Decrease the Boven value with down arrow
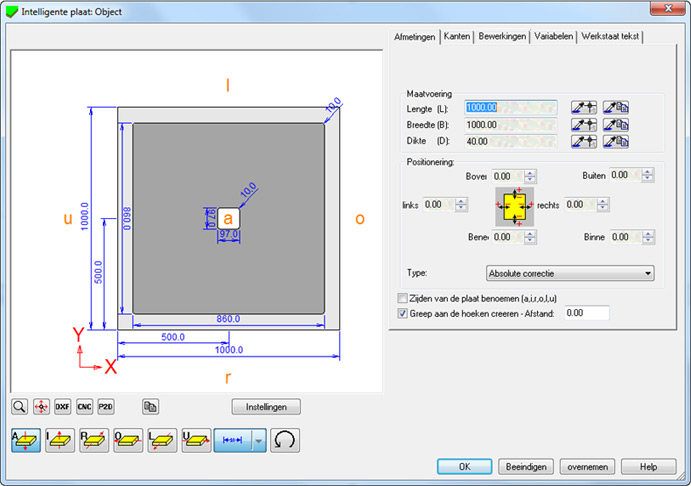The width and height of the screenshot is (691, 486). [530, 180]
